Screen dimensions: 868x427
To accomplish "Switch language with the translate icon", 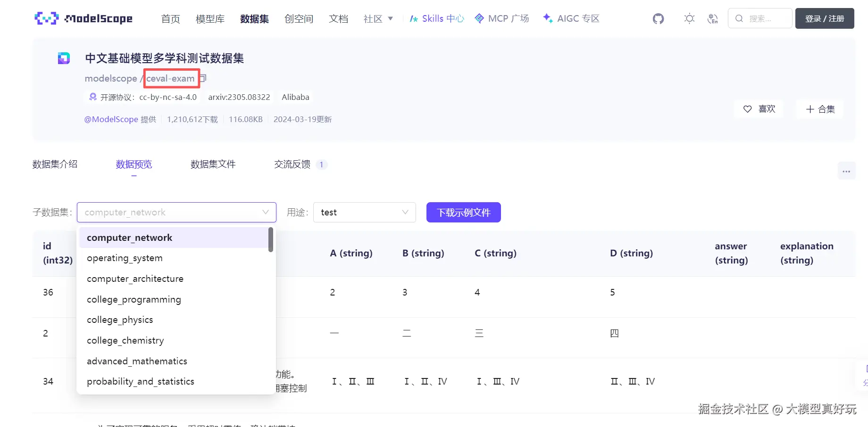I will [713, 18].
